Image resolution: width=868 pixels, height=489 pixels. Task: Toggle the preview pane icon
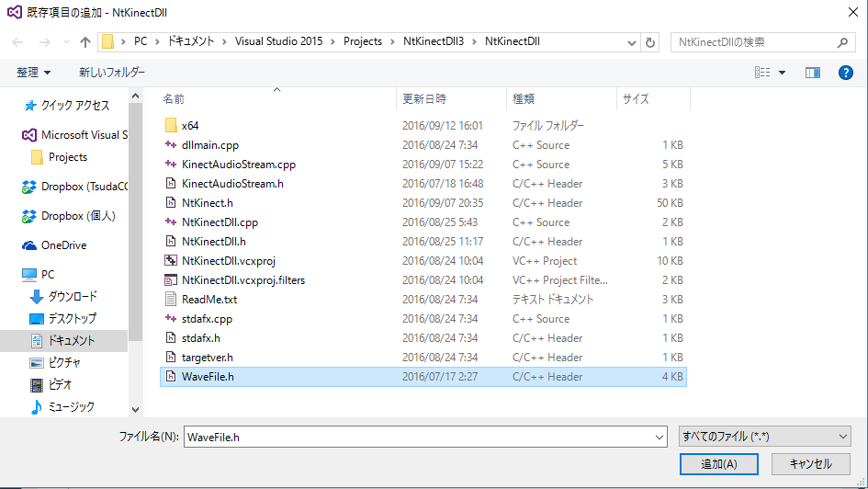[x=812, y=73]
